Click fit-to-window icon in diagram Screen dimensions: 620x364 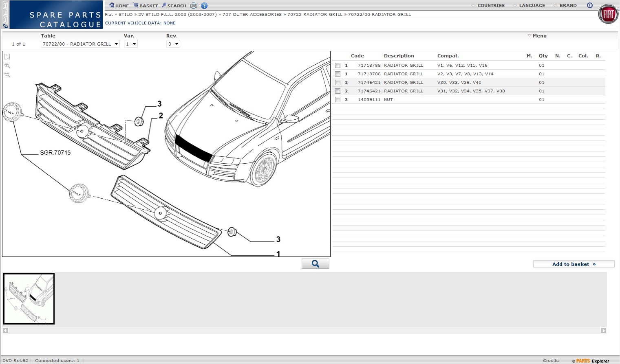click(7, 57)
